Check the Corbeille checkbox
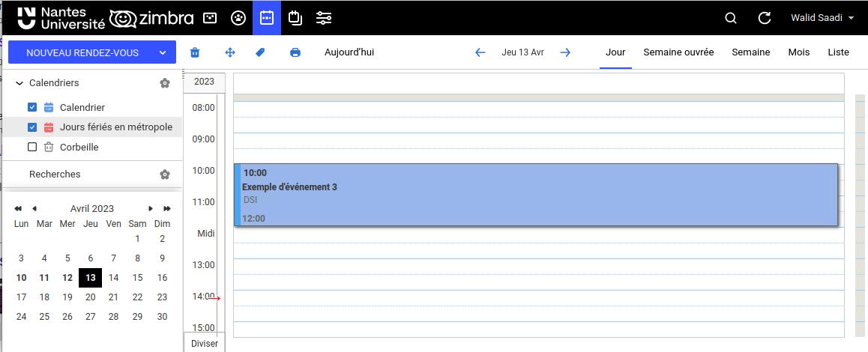Image resolution: width=868 pixels, height=352 pixels. (x=32, y=148)
